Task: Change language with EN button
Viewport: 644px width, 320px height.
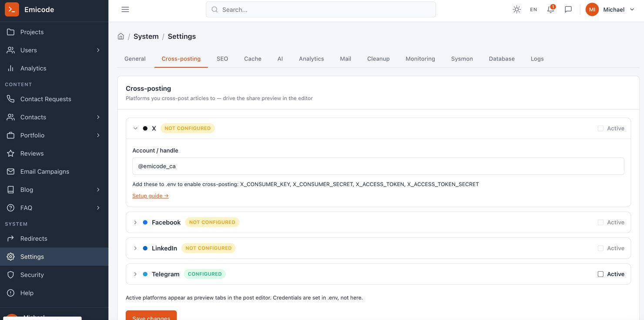Action: (x=533, y=10)
